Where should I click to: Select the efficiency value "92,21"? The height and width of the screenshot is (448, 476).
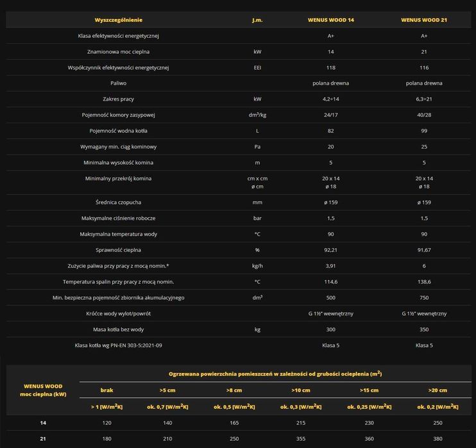click(330, 250)
